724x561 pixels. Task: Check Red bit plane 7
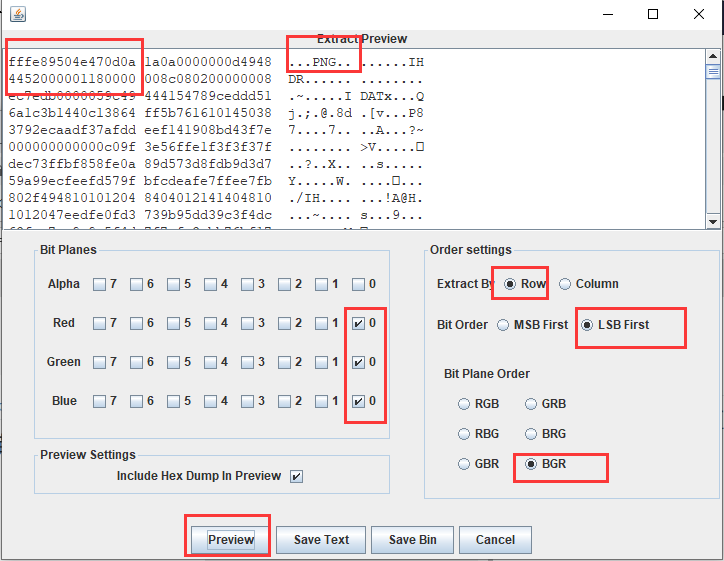(x=99, y=323)
